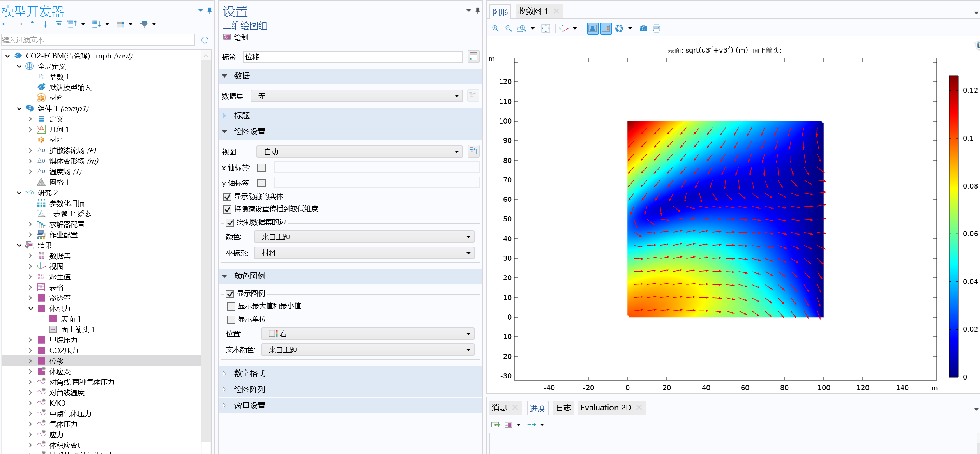
Task: Click the print graphics icon
Action: (x=656, y=28)
